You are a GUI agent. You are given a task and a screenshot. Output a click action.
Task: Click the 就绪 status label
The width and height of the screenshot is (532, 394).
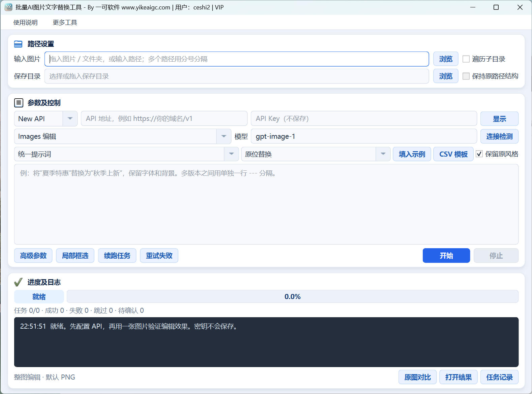pos(39,297)
